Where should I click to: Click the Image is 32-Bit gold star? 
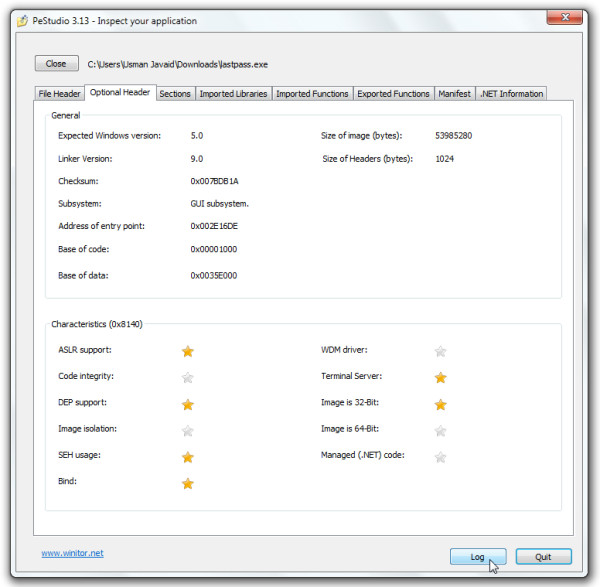coord(440,404)
